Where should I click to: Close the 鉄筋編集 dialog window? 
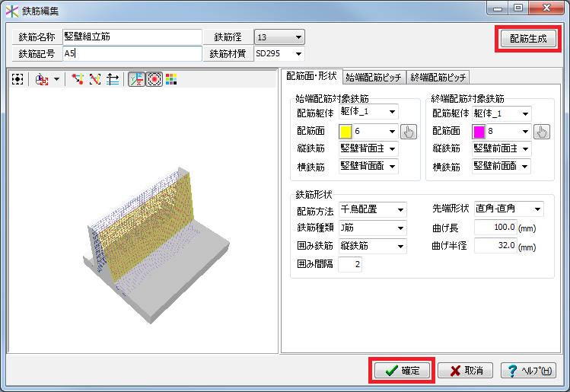pos(546,8)
